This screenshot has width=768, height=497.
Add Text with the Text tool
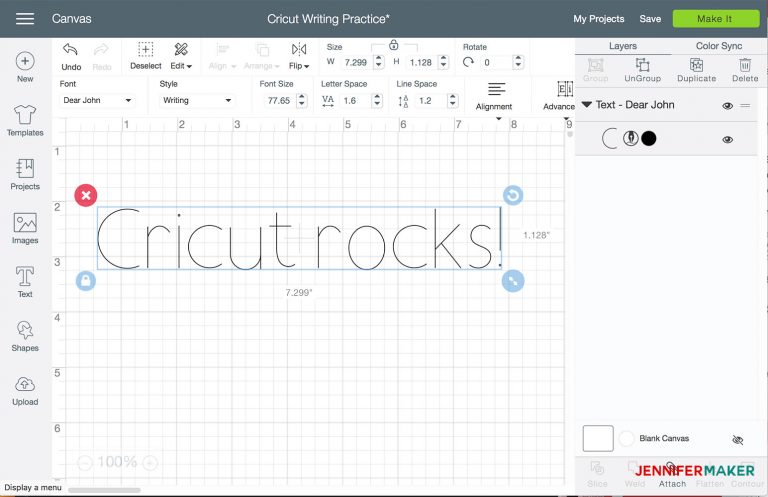tap(25, 282)
